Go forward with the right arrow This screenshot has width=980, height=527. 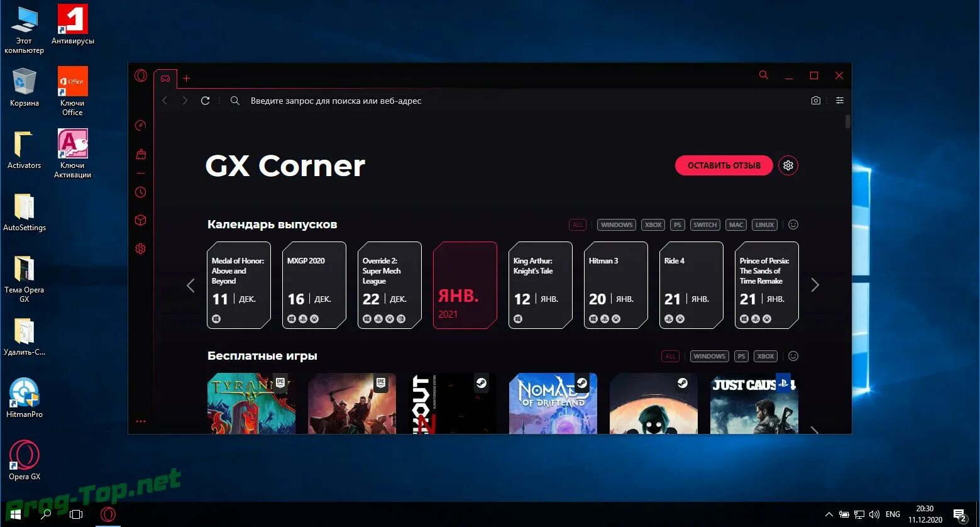[185, 101]
